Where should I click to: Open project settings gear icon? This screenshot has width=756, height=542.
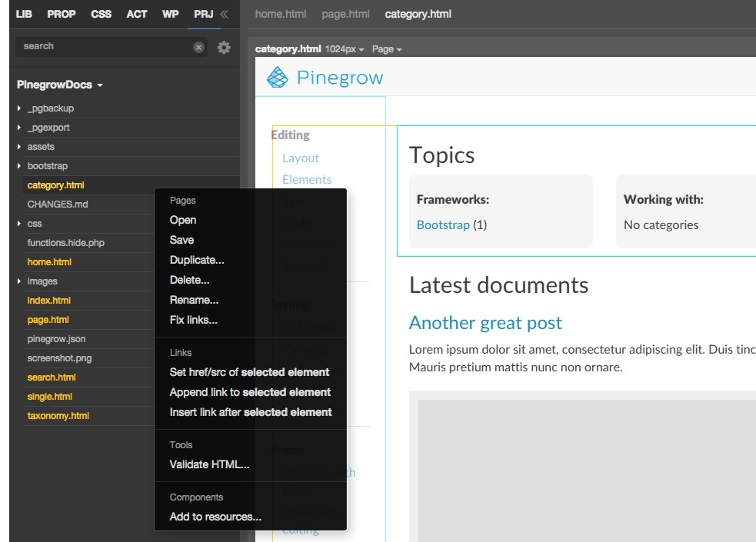click(224, 47)
